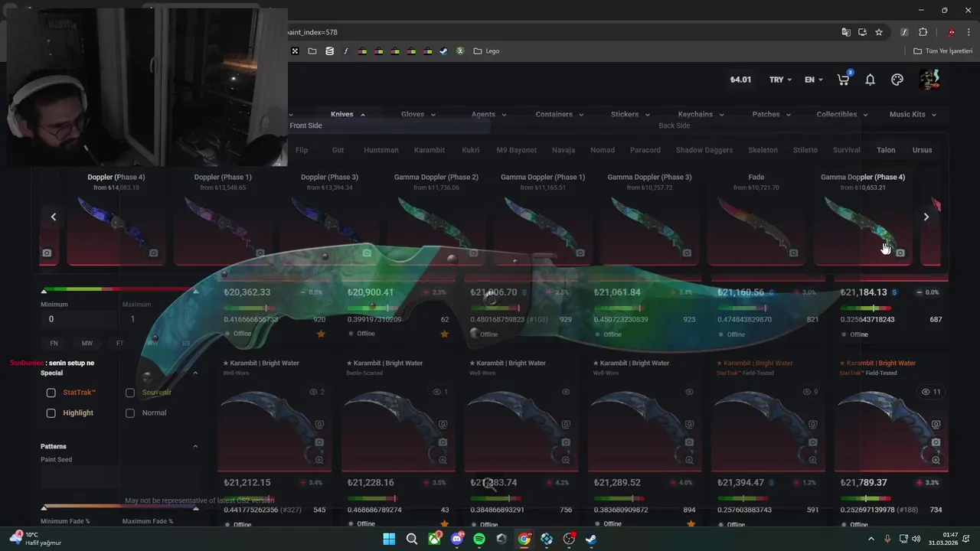Screen dimensions: 980x551
Task: Go to next knife finish carousel page
Action: 926,217
